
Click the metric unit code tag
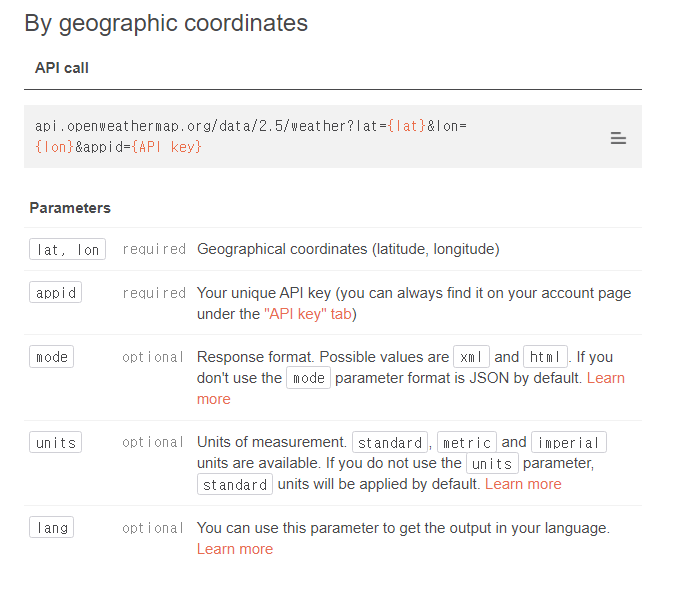pyautogui.click(x=467, y=442)
